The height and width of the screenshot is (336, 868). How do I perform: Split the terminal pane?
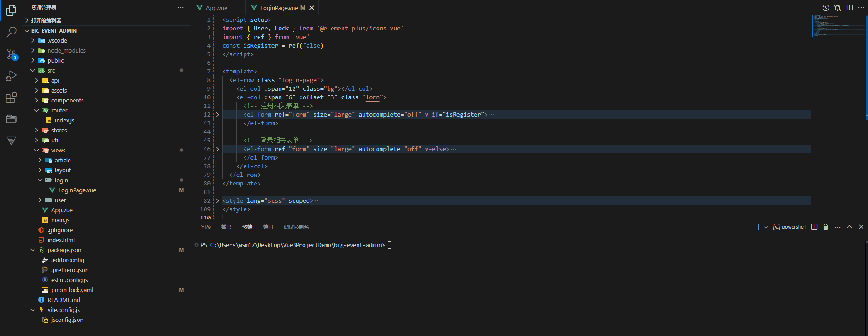[x=814, y=227]
